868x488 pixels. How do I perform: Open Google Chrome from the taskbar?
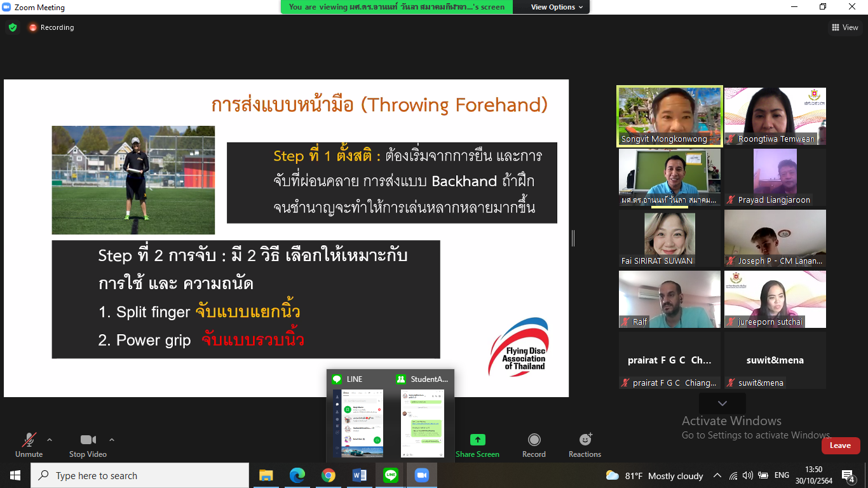tap(328, 475)
